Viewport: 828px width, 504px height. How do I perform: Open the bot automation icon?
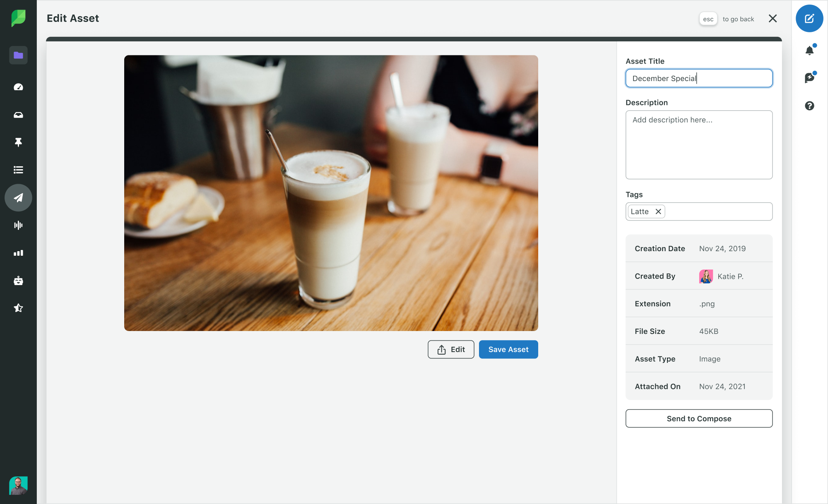click(18, 281)
